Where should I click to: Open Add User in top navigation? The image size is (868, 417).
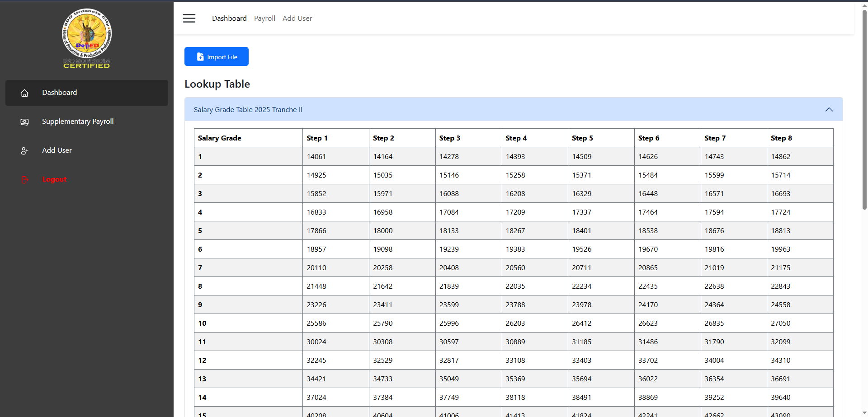coord(297,18)
